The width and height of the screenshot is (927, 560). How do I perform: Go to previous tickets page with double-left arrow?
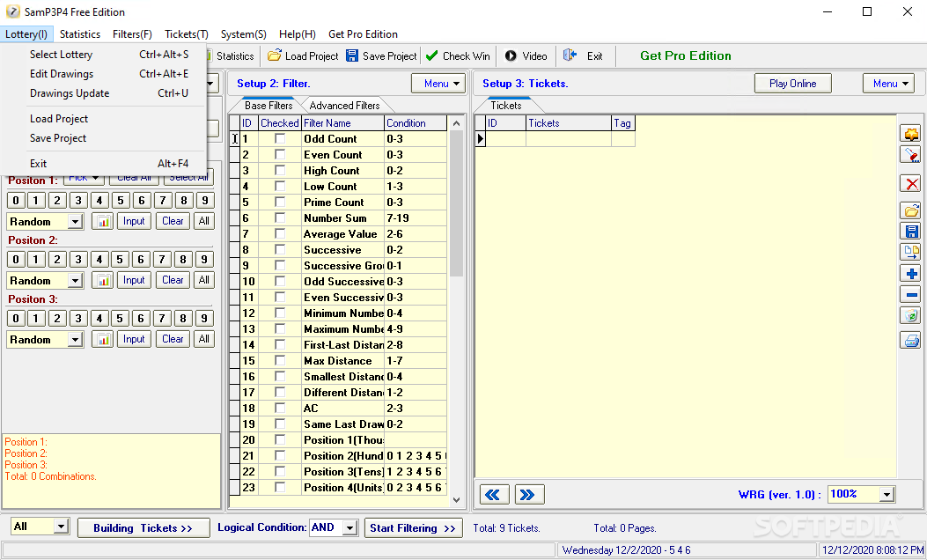point(494,494)
